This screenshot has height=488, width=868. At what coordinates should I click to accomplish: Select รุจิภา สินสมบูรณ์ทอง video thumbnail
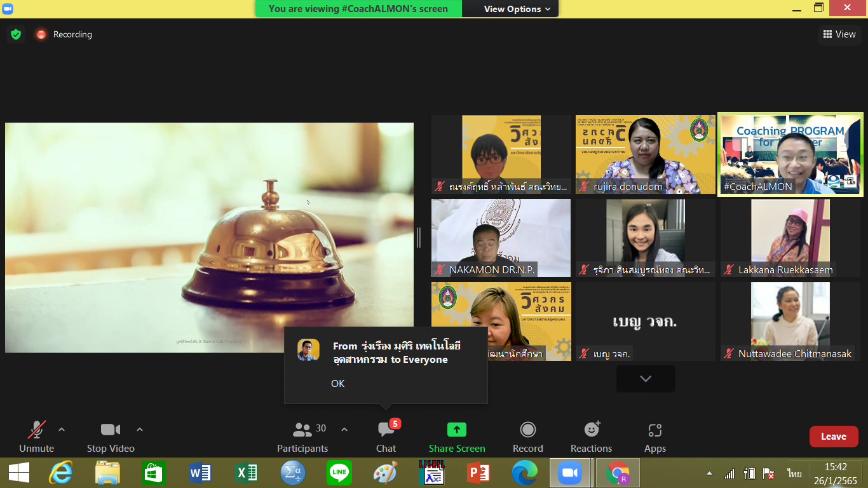pos(646,238)
